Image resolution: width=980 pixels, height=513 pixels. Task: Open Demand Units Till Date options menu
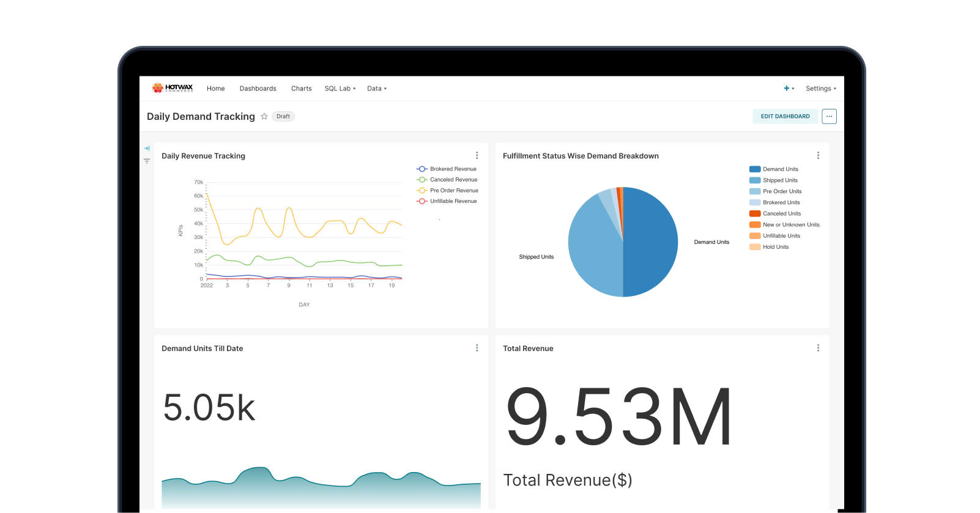[477, 348]
